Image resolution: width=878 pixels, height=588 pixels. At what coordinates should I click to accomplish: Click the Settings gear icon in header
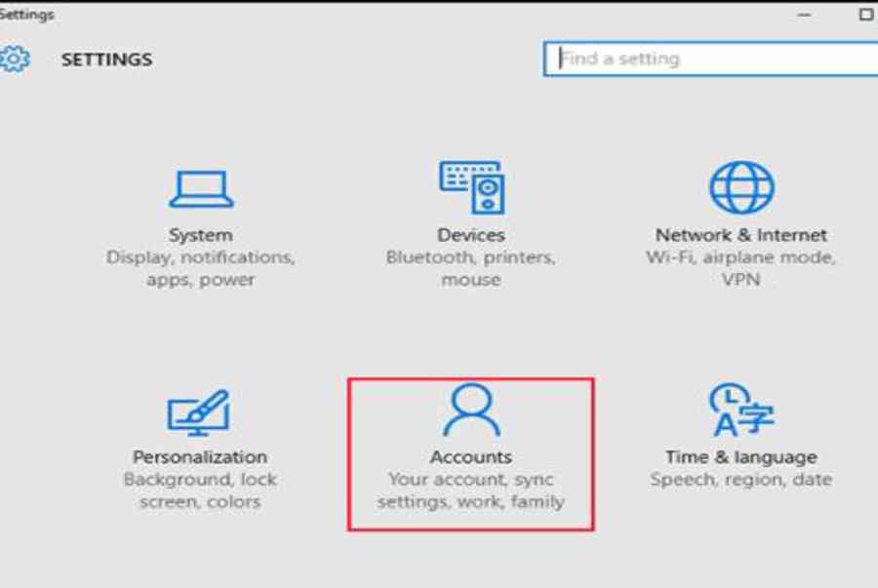coord(14,59)
